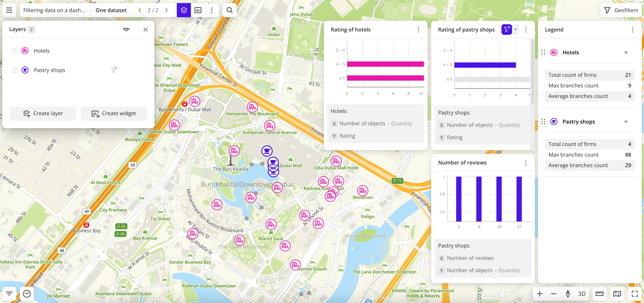
Task: Open the Number of reviews widget menu
Action: pos(525,163)
